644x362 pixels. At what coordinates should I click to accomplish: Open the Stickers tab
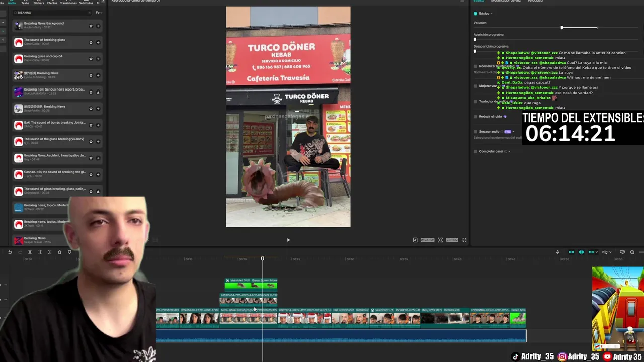pyautogui.click(x=39, y=3)
